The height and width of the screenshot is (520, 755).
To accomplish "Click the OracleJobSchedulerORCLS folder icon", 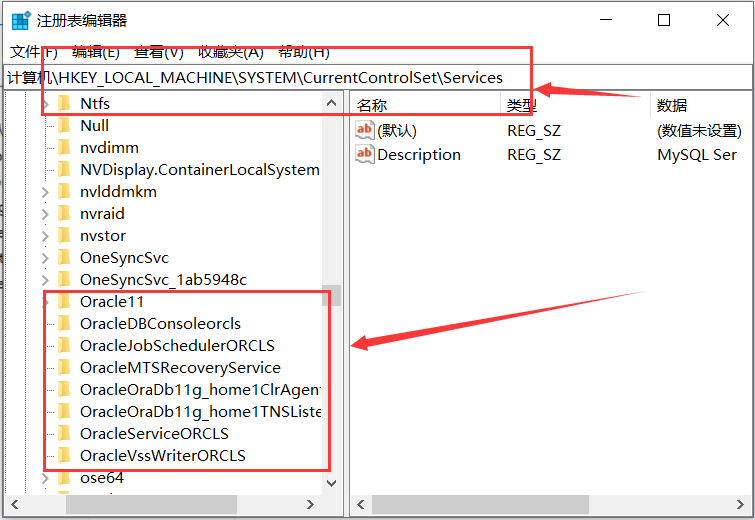I will point(64,345).
